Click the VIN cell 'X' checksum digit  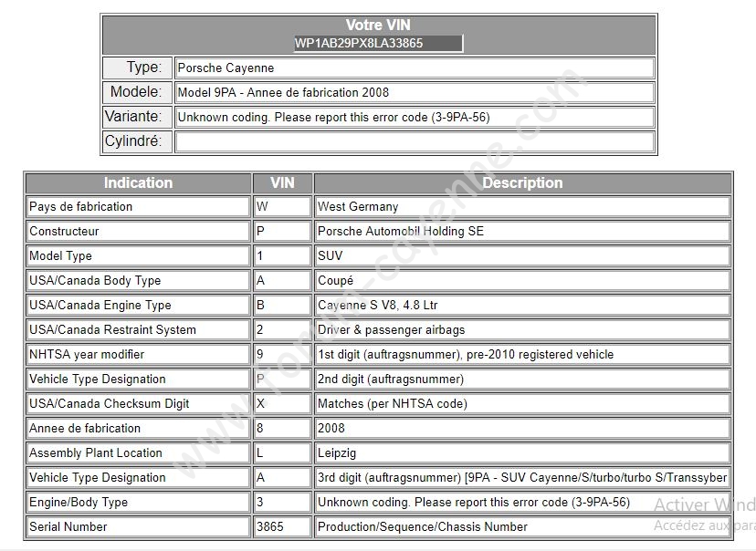(282, 403)
